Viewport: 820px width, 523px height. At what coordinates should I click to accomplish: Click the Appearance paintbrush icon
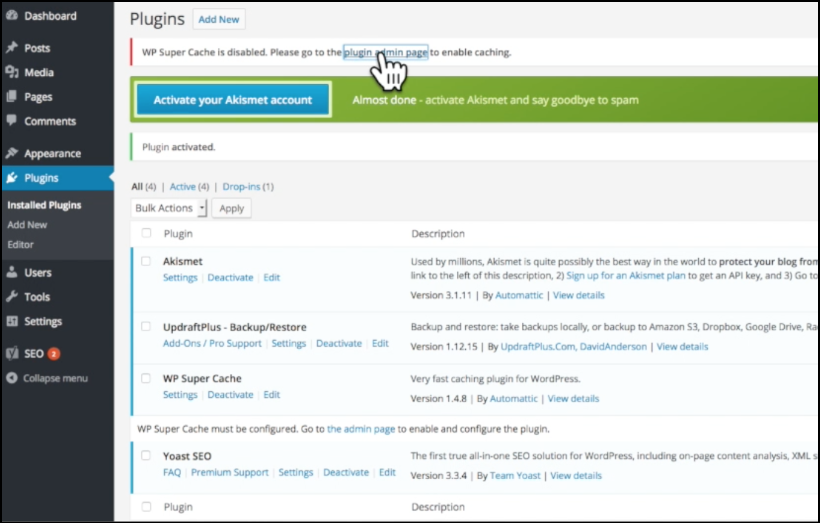(x=12, y=153)
